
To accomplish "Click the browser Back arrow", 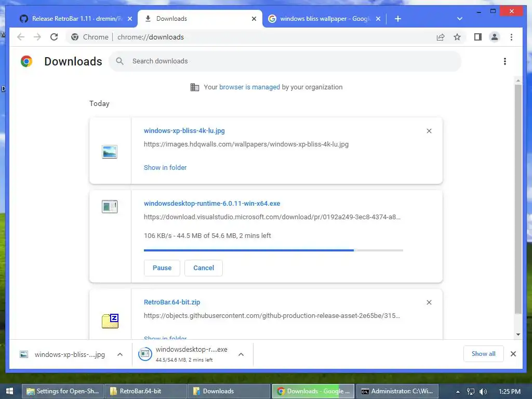I will click(21, 37).
